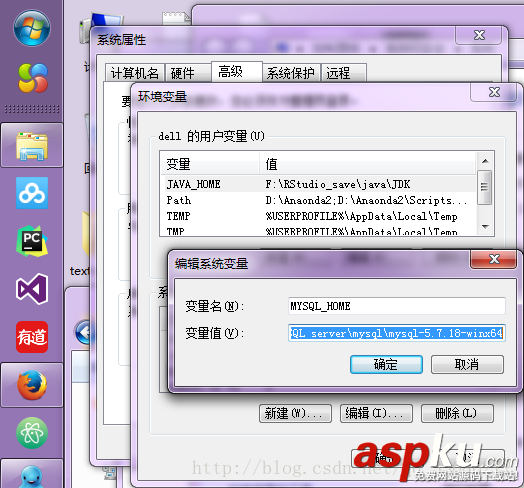Close the 系统属性 window
The width and height of the screenshot is (524, 488).
[x=479, y=35]
